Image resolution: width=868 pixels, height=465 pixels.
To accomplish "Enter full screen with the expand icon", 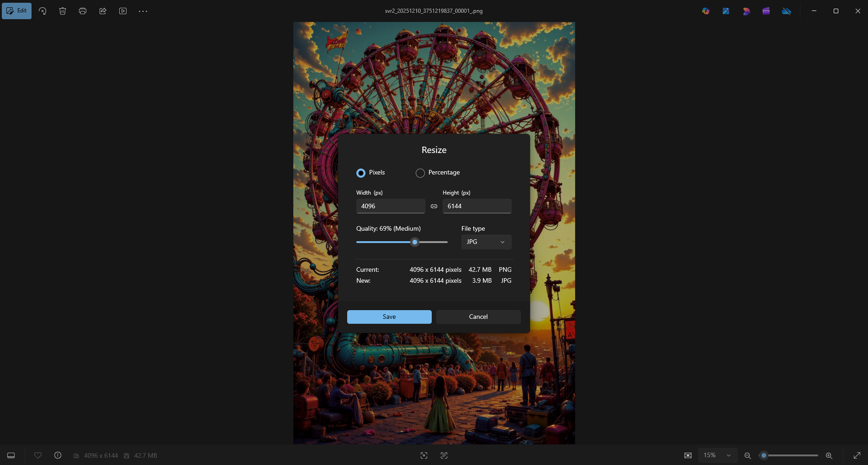I will pyautogui.click(x=857, y=455).
